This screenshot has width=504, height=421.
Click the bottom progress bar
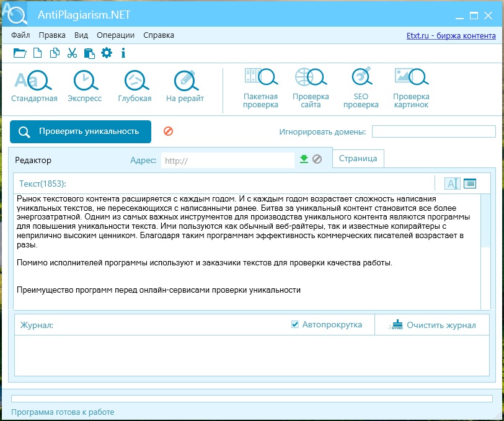click(252, 399)
